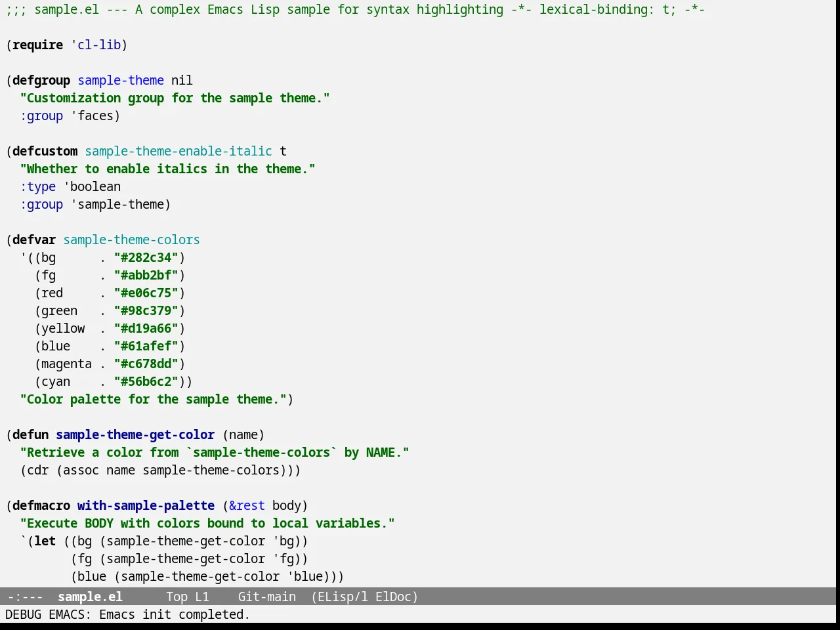This screenshot has width=840, height=630.
Task: Click sample-theme-enable-italic variable name
Action: (x=178, y=151)
